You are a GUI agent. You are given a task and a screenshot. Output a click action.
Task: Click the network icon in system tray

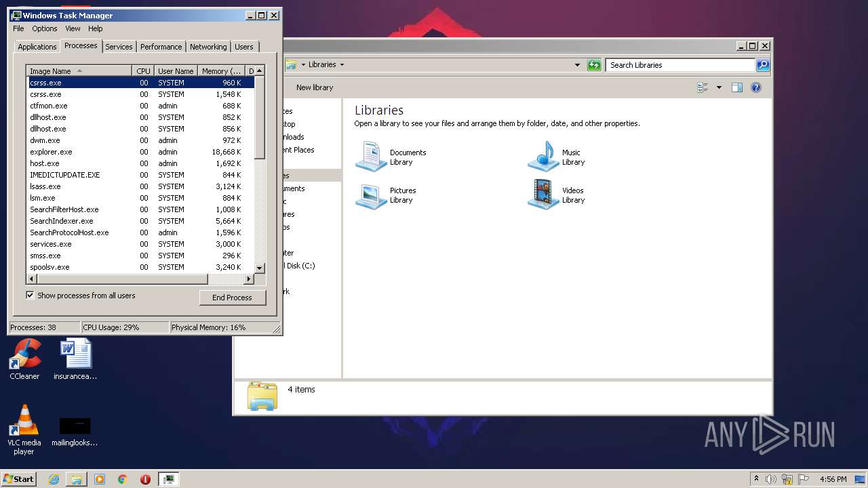tap(787, 479)
